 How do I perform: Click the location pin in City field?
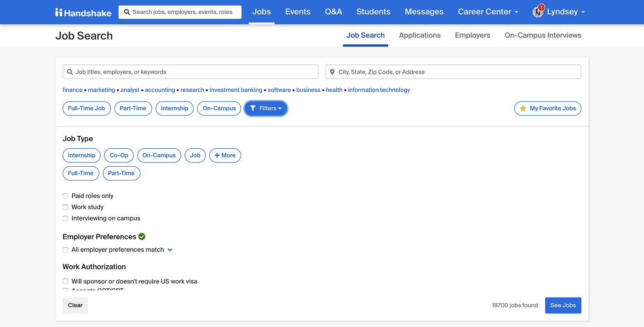(332, 72)
